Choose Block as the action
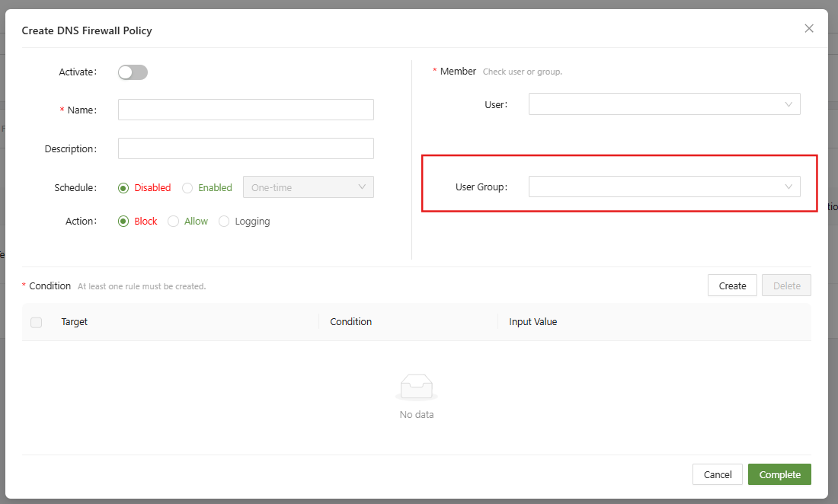 click(123, 222)
